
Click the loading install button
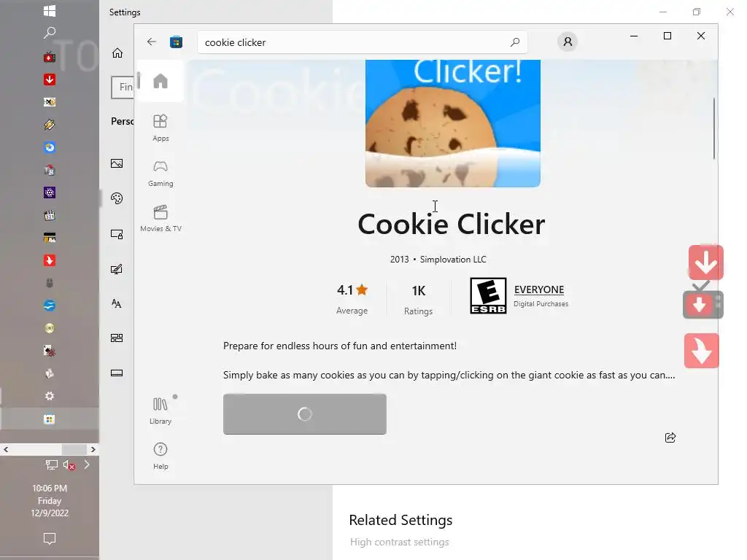[x=305, y=414]
